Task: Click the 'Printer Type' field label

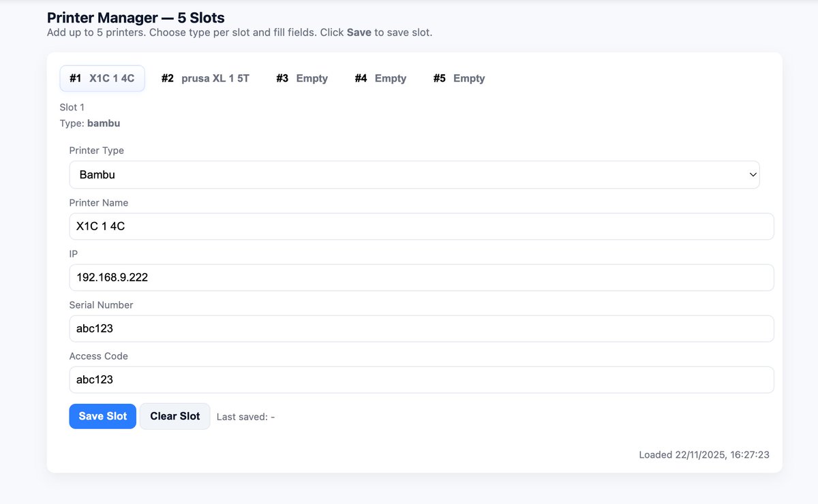Action: tap(97, 151)
